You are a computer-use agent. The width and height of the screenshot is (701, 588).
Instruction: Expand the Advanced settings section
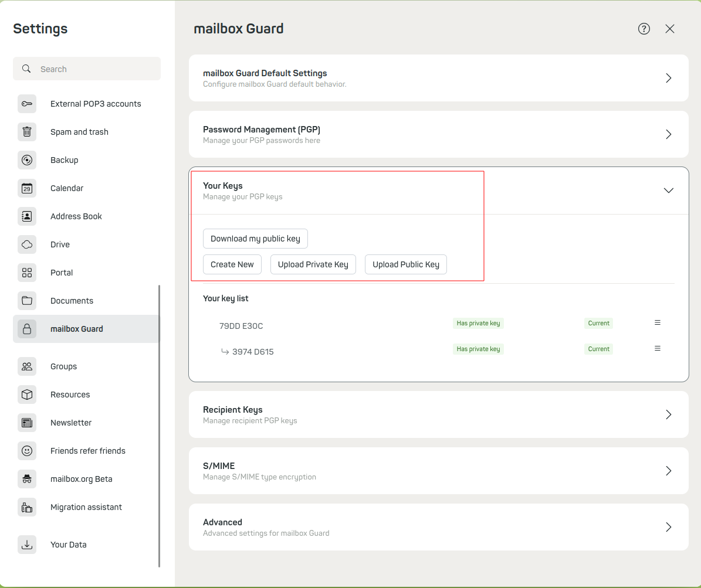[668, 526]
